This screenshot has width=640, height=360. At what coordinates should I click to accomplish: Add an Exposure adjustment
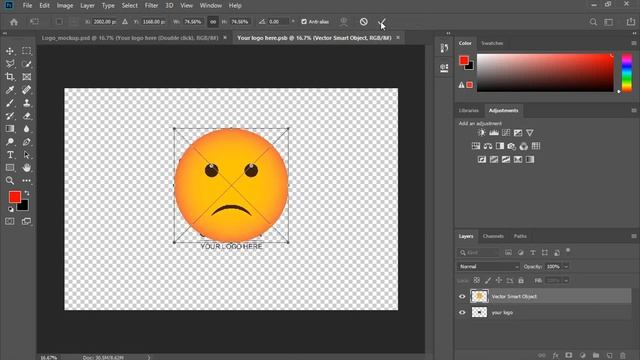(x=518, y=133)
